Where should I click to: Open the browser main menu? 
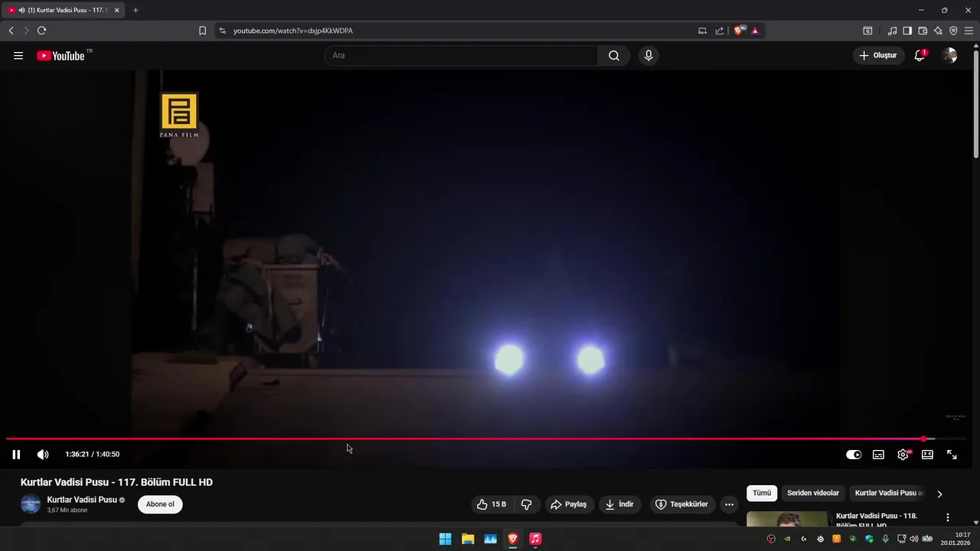969,31
